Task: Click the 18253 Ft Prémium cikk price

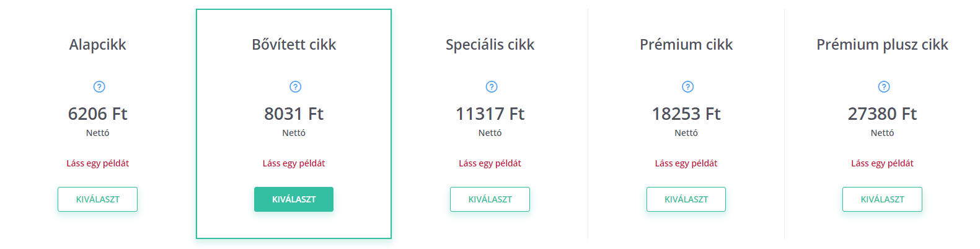Action: coord(686,114)
